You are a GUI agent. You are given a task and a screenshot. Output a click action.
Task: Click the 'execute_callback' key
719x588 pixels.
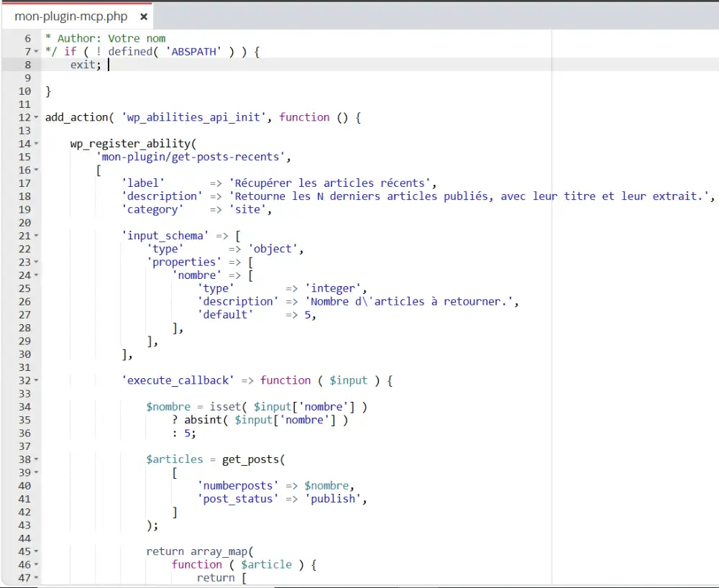click(x=178, y=380)
